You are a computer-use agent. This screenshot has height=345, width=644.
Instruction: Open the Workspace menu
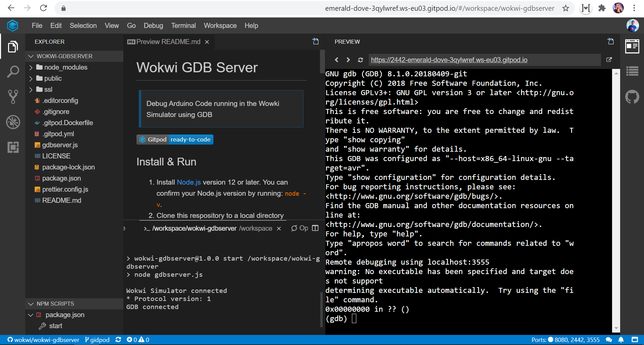pos(220,26)
